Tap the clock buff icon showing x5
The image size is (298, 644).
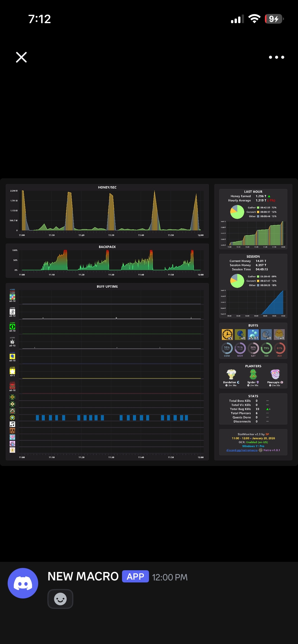pyautogui.click(x=227, y=334)
